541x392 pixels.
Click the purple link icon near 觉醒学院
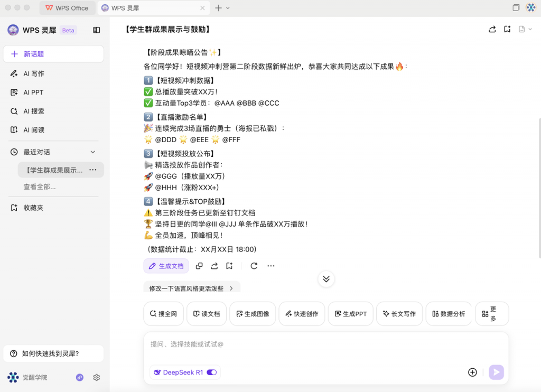pyautogui.click(x=80, y=377)
